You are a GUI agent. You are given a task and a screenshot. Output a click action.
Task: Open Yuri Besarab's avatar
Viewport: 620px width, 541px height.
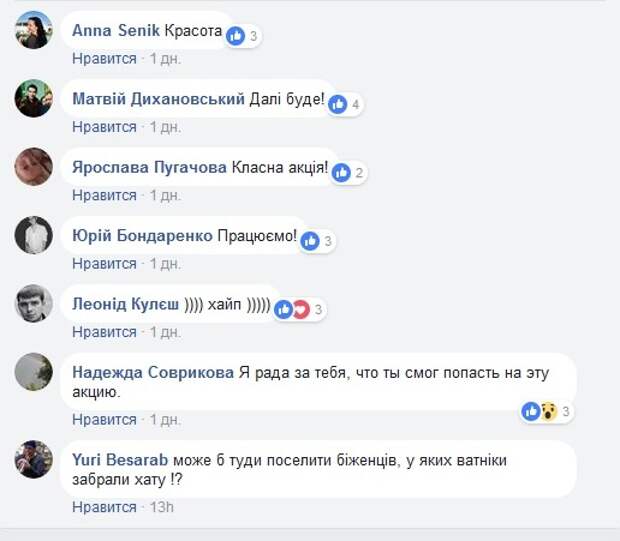[x=34, y=459]
